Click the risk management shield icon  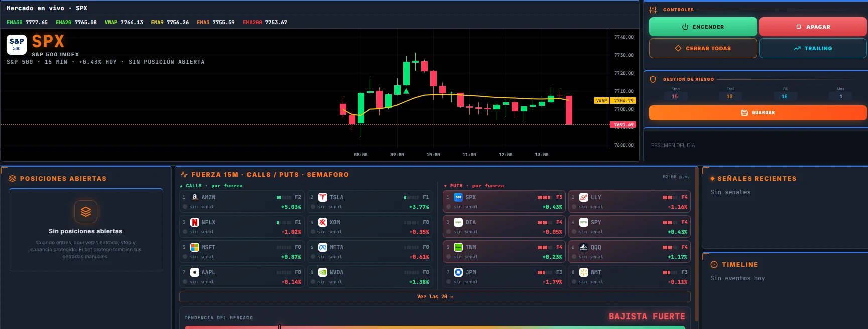[653, 79]
